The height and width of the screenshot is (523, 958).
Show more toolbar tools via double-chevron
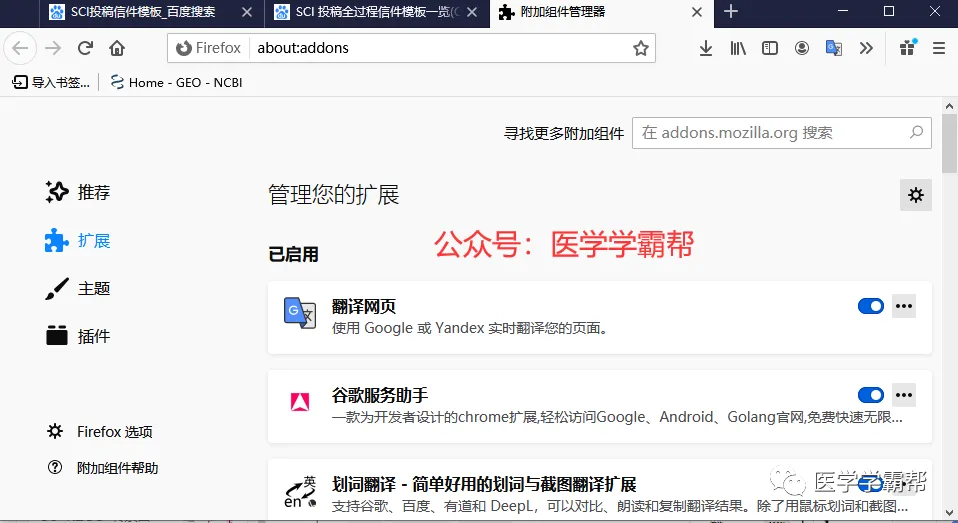coord(866,48)
